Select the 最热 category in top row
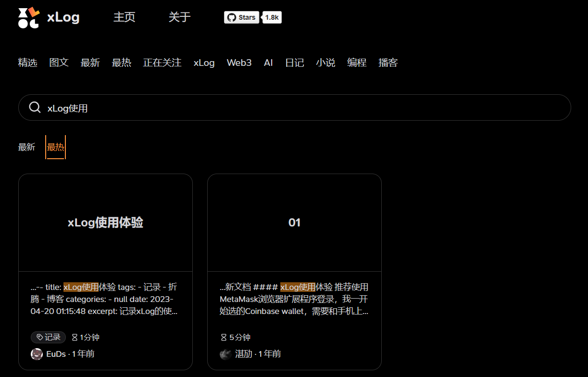 pyautogui.click(x=122, y=63)
